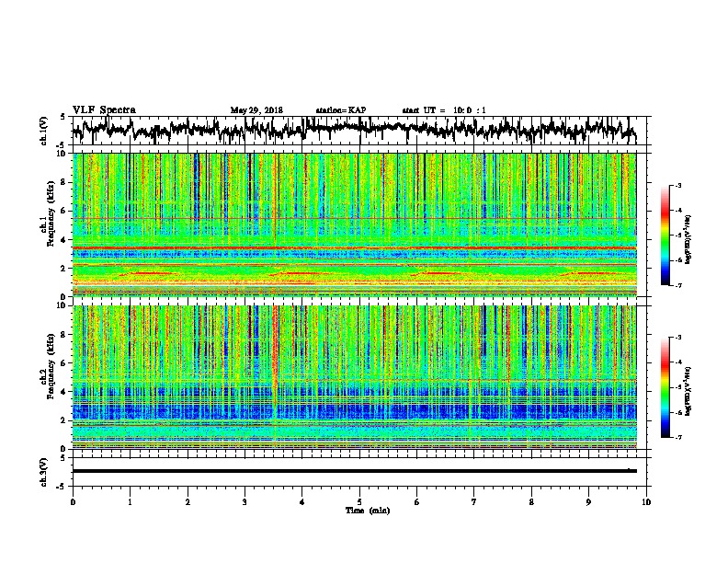Click the 'ch.3(V)' axis label at bottom
Viewport: 728px width, 563px height.
[x=43, y=472]
